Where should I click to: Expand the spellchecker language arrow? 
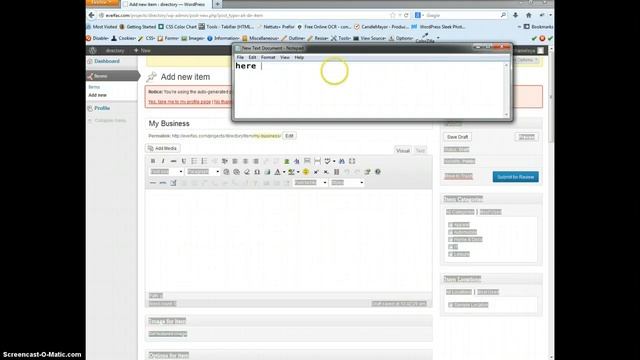[334, 161]
